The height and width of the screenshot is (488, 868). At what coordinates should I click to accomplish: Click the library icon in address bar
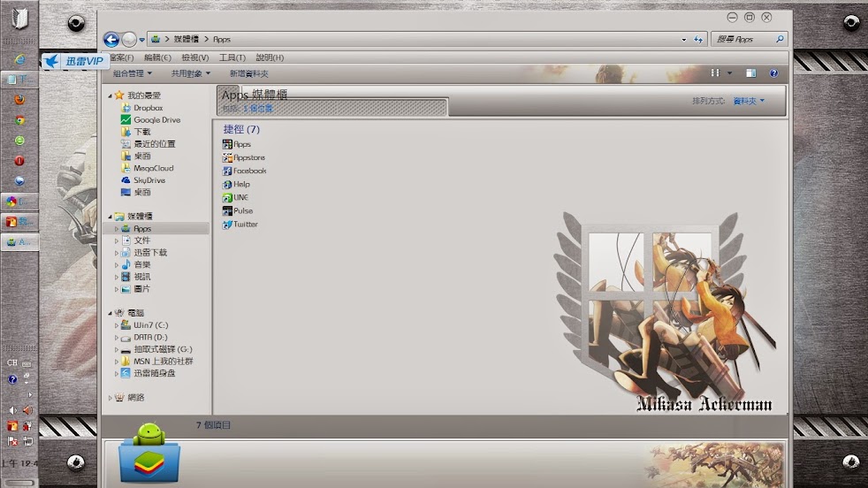click(156, 39)
